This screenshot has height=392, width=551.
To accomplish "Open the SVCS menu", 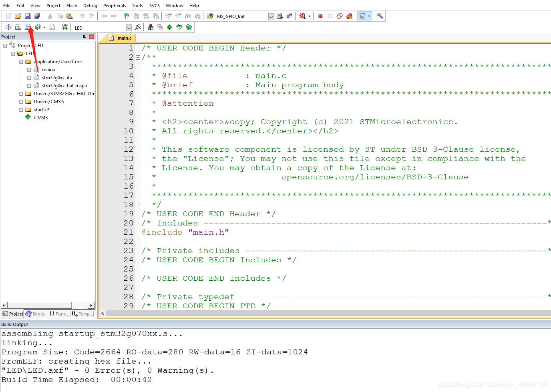I will tap(155, 6).
